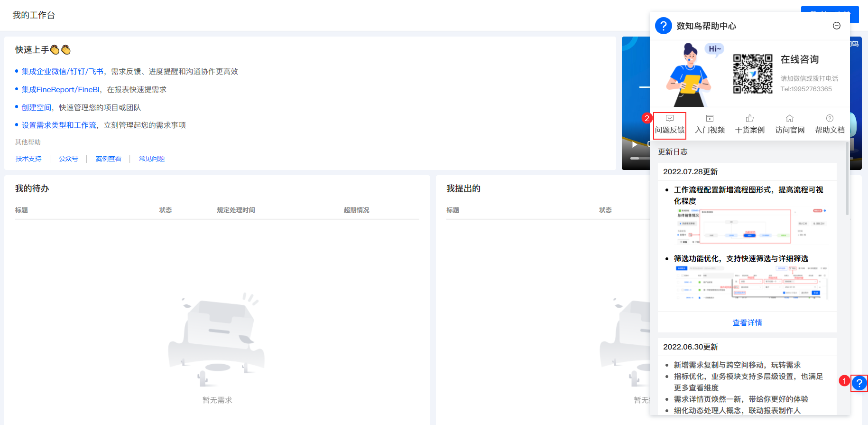
Task: Click the 创建空间 link
Action: (x=36, y=107)
